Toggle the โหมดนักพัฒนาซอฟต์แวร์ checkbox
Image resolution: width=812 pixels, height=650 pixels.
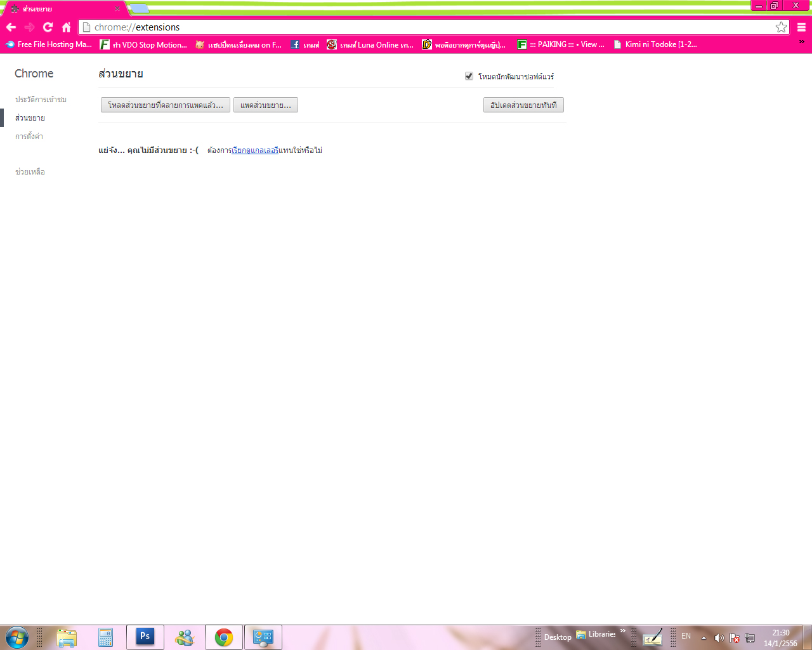pyautogui.click(x=469, y=76)
